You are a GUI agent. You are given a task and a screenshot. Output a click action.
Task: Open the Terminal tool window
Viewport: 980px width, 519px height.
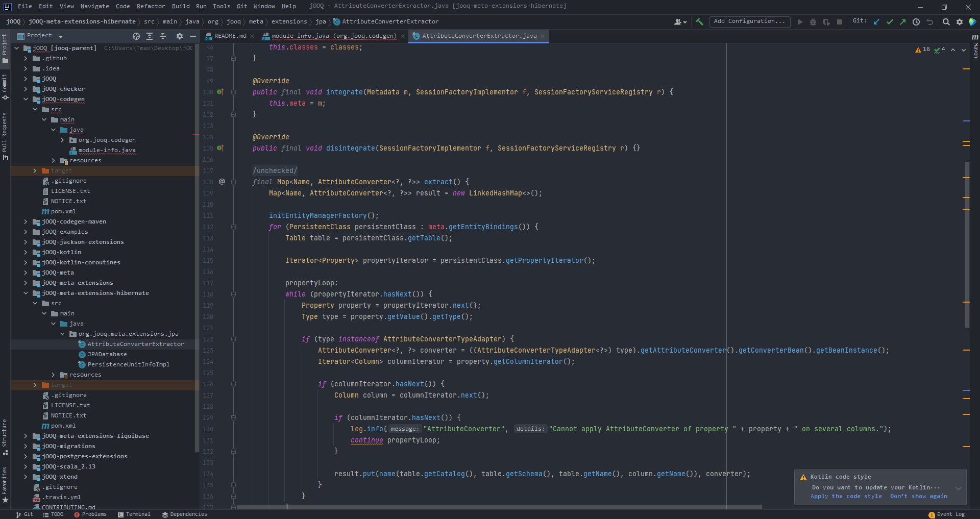pos(134,514)
